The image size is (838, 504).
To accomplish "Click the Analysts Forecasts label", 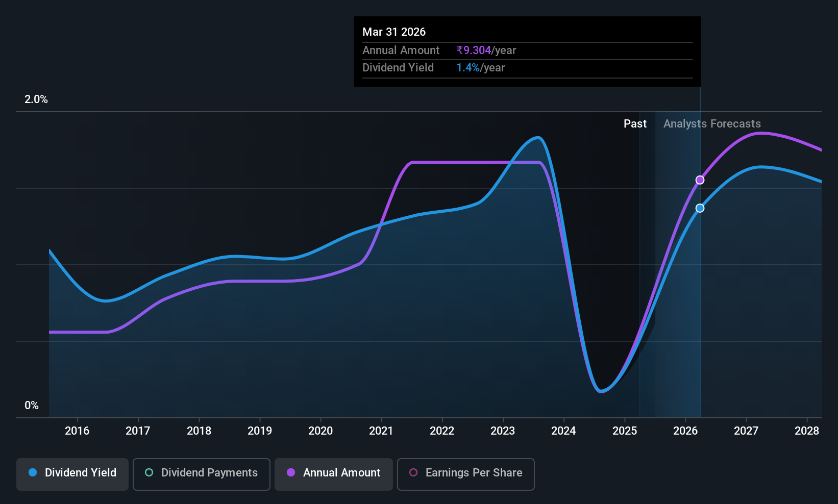I will 712,124.
